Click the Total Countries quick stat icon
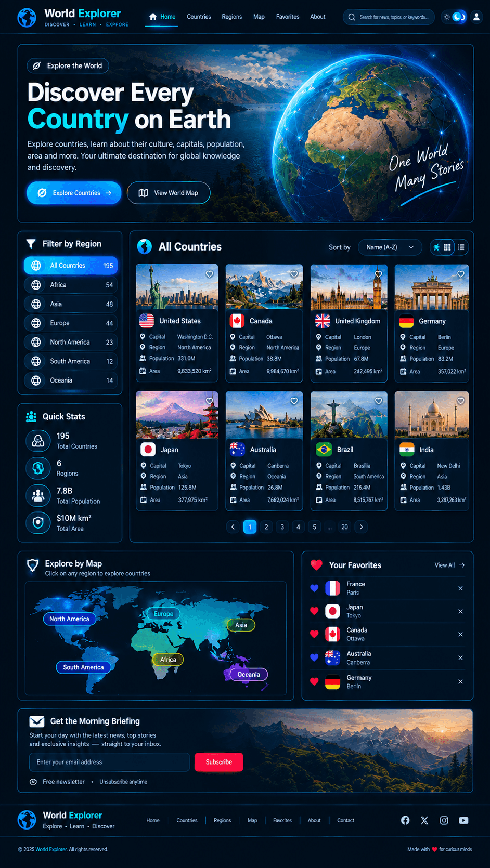 click(x=38, y=441)
